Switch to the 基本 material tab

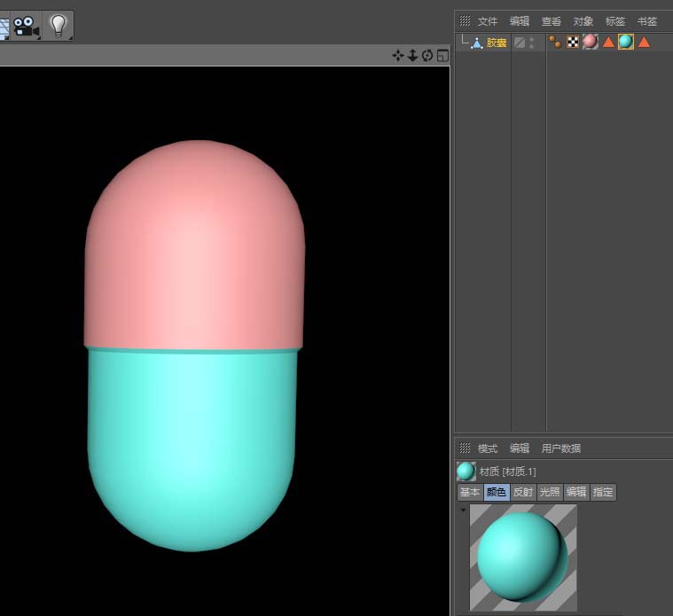470,492
